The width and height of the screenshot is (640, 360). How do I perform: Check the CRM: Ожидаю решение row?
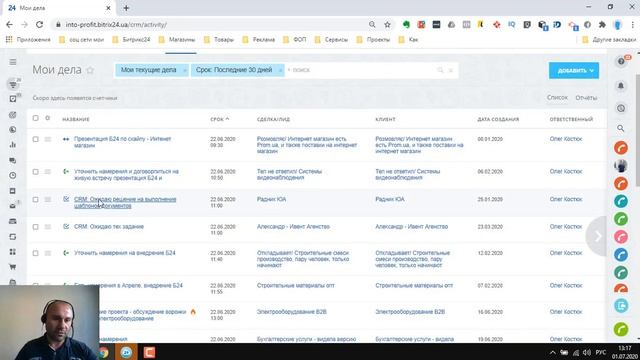pos(36,200)
